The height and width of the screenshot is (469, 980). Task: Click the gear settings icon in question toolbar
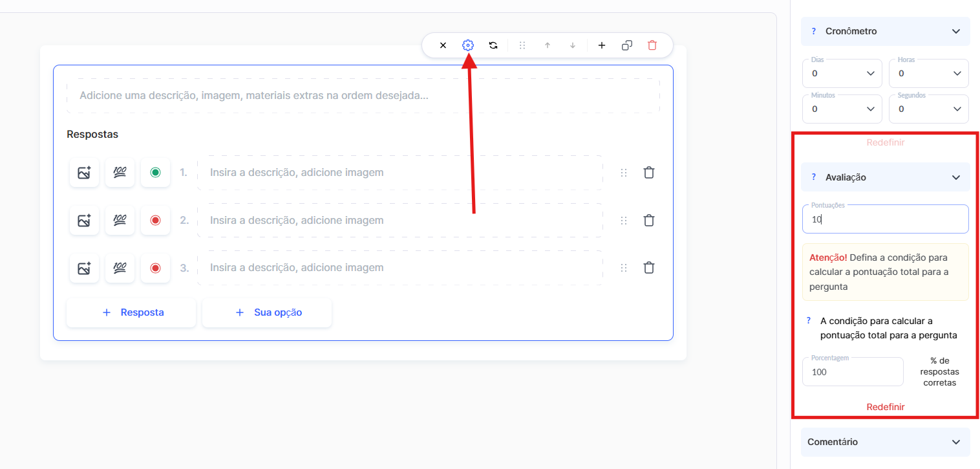[x=468, y=45]
